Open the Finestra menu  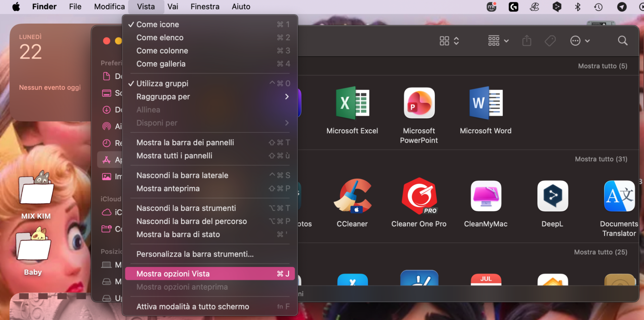pyautogui.click(x=205, y=7)
